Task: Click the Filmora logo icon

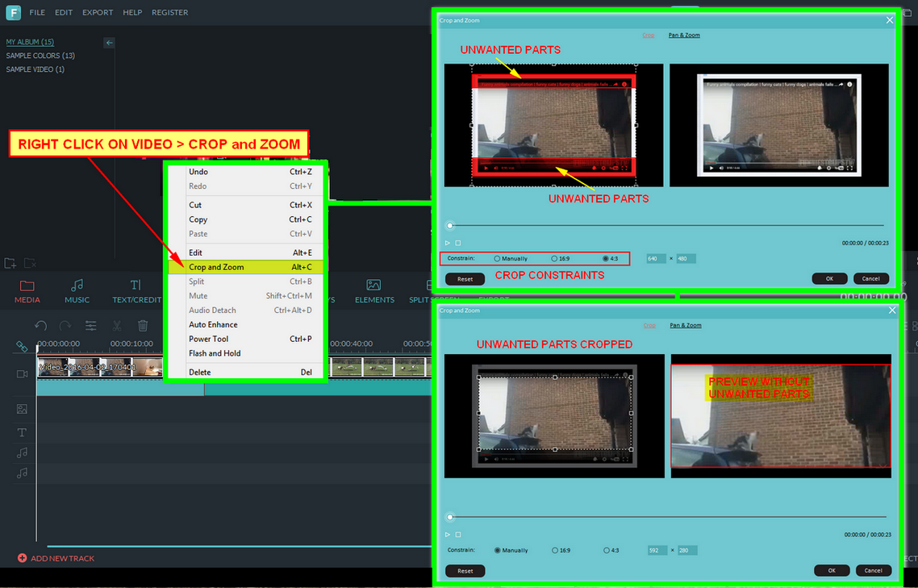Action: tap(13, 12)
